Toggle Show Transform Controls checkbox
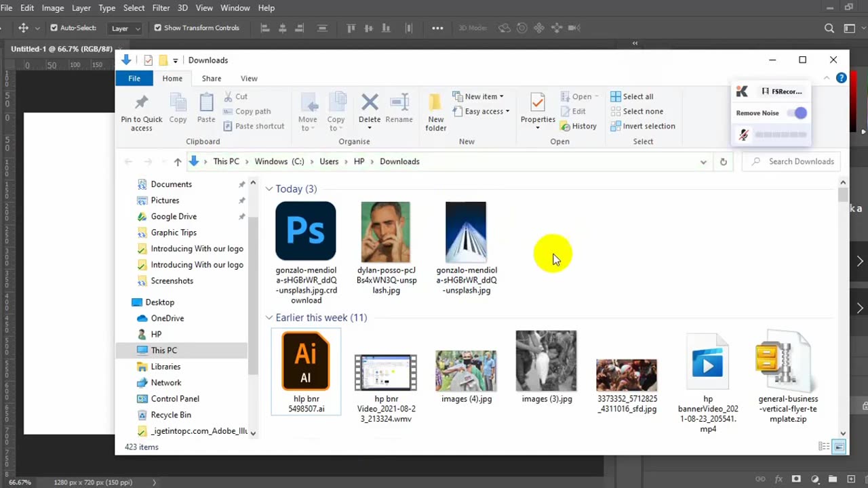 157,28
